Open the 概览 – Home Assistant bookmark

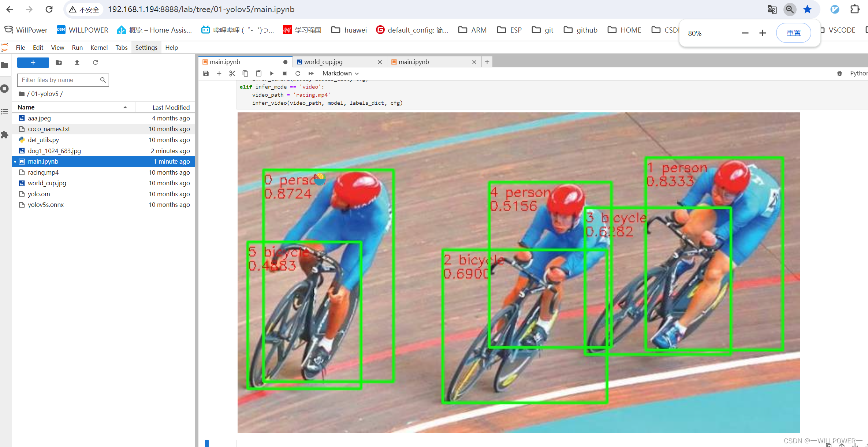point(154,30)
